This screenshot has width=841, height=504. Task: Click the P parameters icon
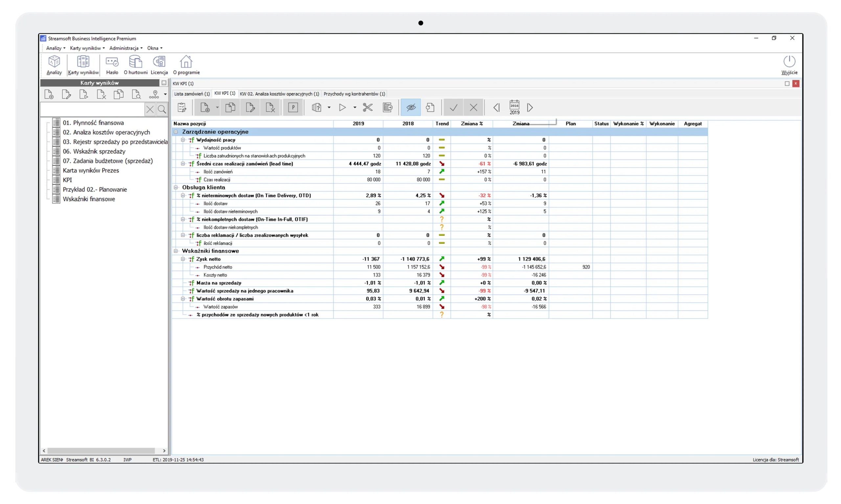293,107
